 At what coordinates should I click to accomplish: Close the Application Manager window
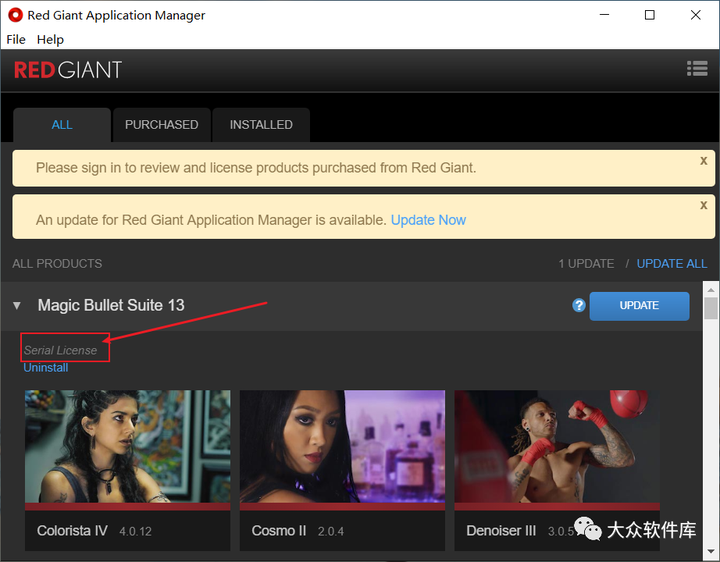click(x=695, y=15)
